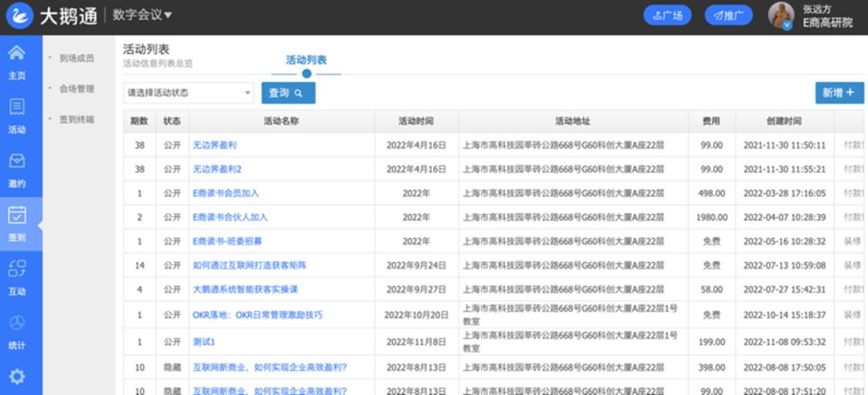Click the 活动时间 column header

(x=416, y=121)
